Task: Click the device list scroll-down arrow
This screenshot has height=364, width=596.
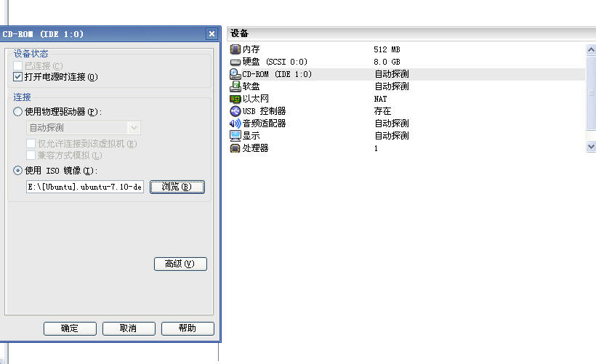Action: coord(591,146)
